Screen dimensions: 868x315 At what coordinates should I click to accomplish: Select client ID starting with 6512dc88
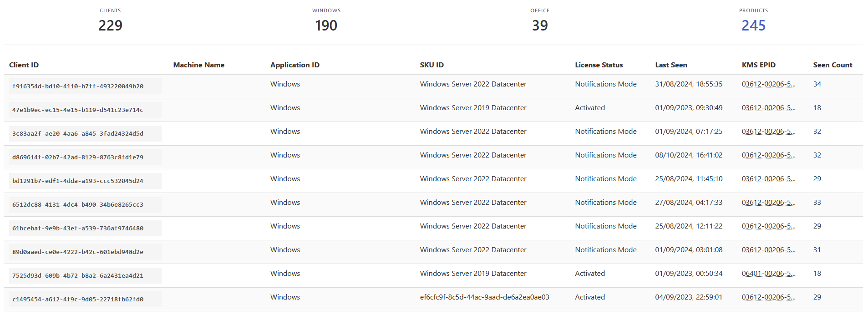pos(78,205)
